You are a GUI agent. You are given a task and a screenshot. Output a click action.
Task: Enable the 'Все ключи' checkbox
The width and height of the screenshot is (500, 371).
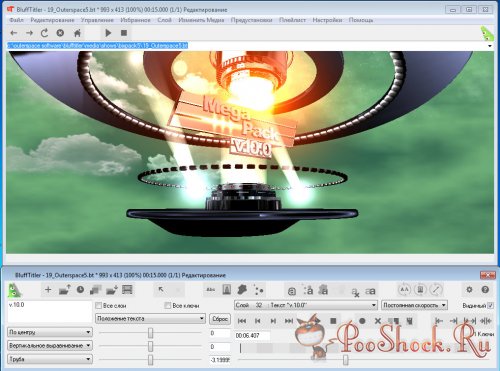click(x=168, y=305)
